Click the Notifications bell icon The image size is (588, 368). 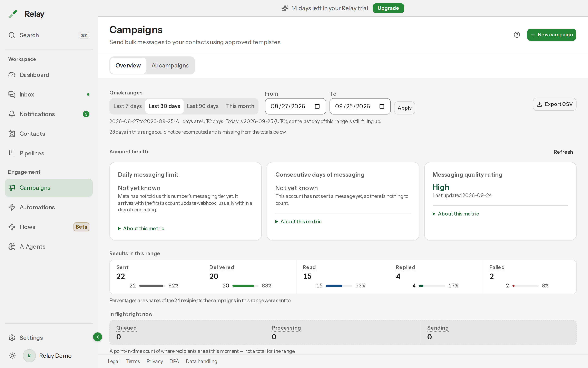tap(12, 114)
